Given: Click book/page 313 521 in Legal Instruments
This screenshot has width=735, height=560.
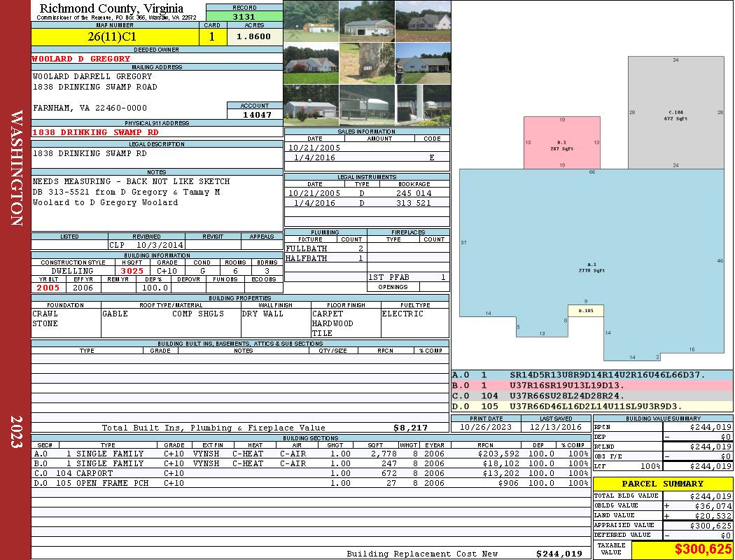Looking at the screenshot, I should (x=413, y=203).
